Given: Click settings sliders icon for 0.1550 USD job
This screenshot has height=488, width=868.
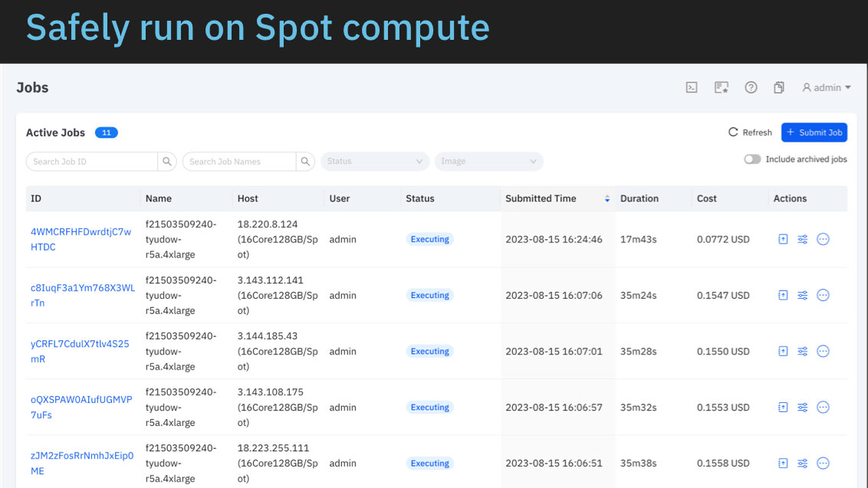Looking at the screenshot, I should pos(802,351).
